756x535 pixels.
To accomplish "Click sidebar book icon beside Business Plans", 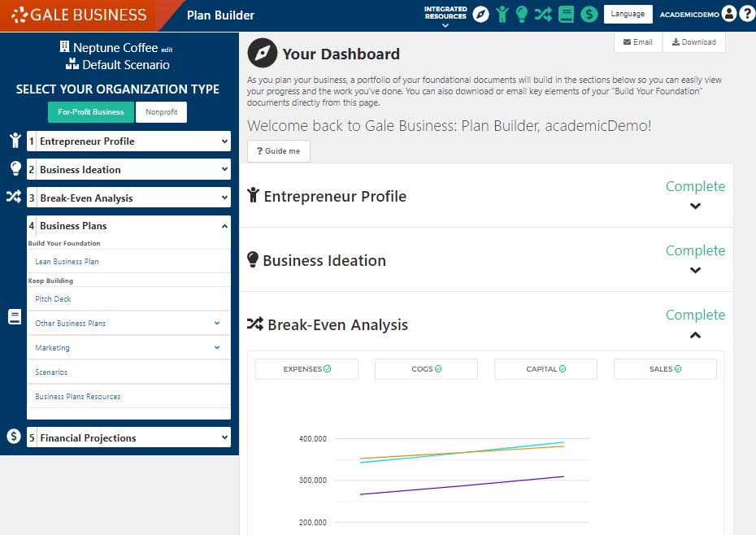I will (x=15, y=317).
